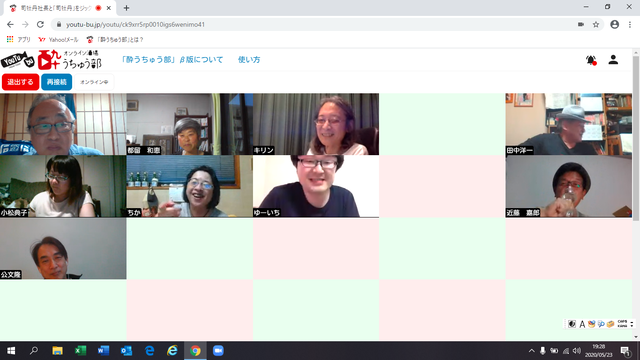
Task: Open the taskbar search icon
Action: pyautogui.click(x=34, y=351)
